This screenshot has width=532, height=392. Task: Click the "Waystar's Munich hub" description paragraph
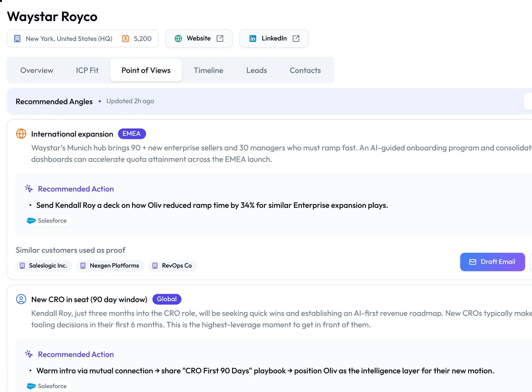point(282,153)
